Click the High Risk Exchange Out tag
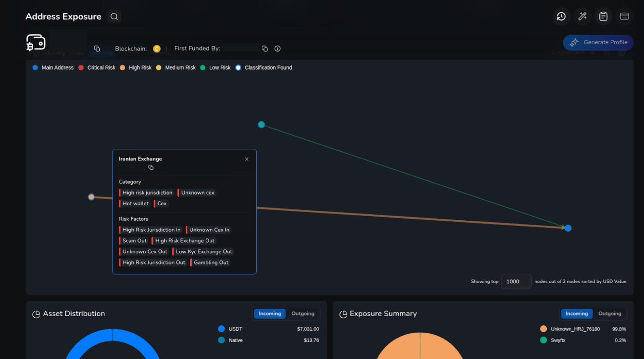Image resolution: width=644 pixels, height=359 pixels. tap(184, 241)
